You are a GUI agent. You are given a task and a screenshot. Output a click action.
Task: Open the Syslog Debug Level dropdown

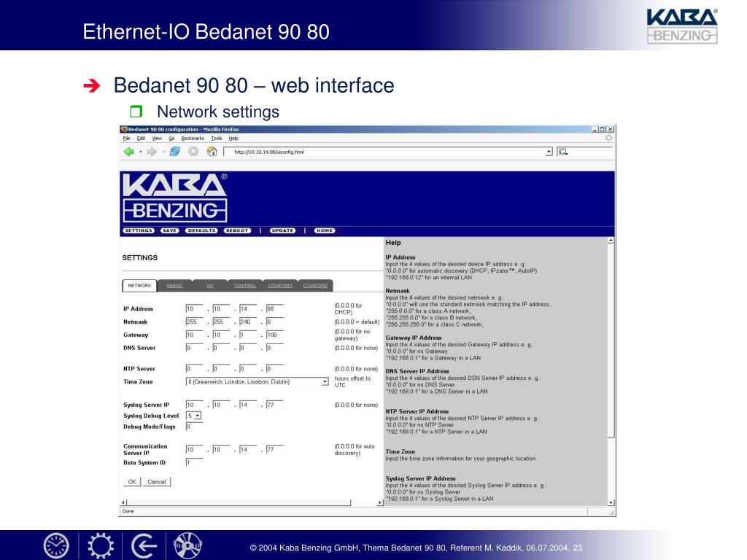click(194, 416)
